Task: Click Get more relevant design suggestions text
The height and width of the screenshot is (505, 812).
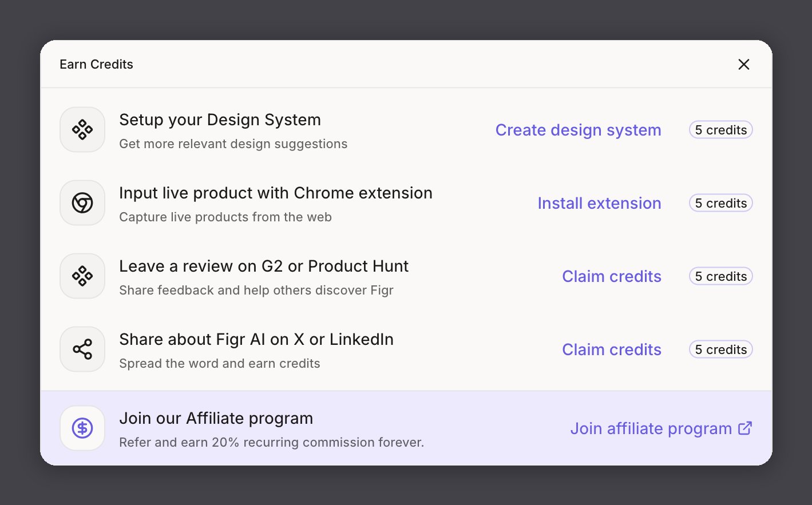Action: point(233,144)
